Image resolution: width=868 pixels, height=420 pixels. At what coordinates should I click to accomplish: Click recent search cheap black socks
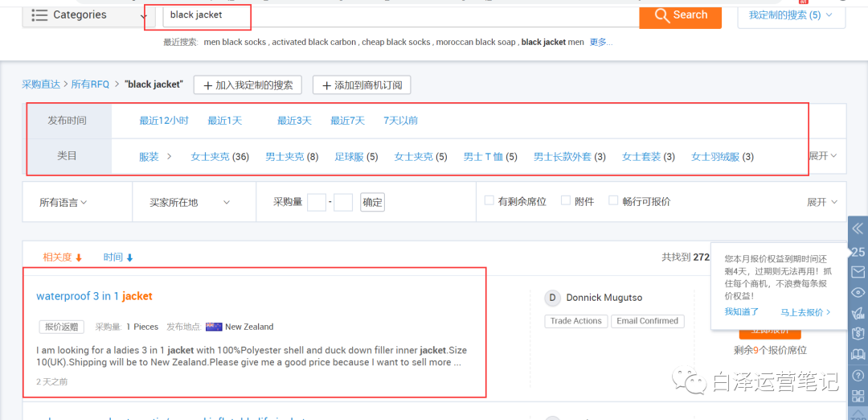[395, 42]
